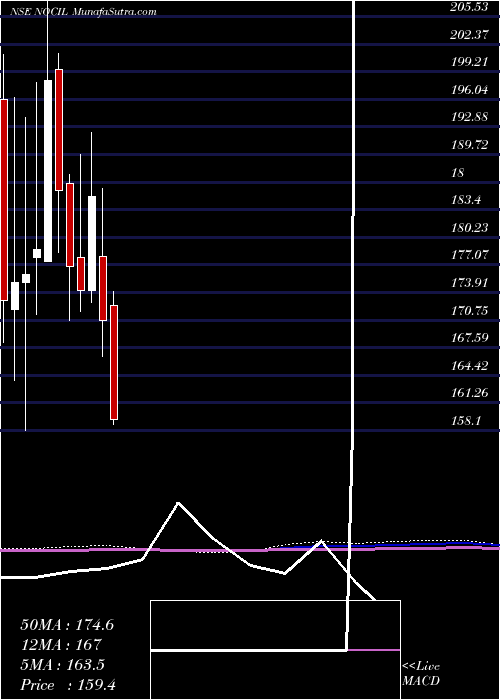
Task: Click the 196.04 price axis label
Action: point(468,90)
